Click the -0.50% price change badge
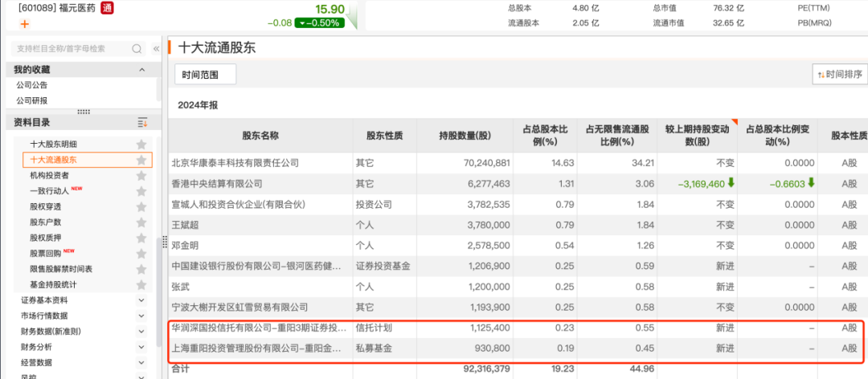Screen dimensions: 868x379 (x=319, y=22)
